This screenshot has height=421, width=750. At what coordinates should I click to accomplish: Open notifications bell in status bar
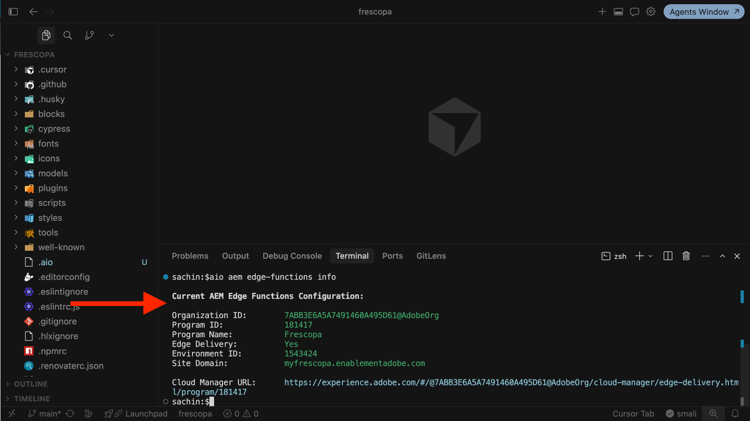coord(735,414)
